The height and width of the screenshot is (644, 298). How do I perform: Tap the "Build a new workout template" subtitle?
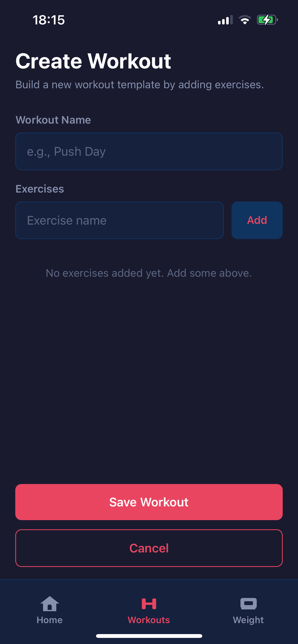(x=140, y=85)
